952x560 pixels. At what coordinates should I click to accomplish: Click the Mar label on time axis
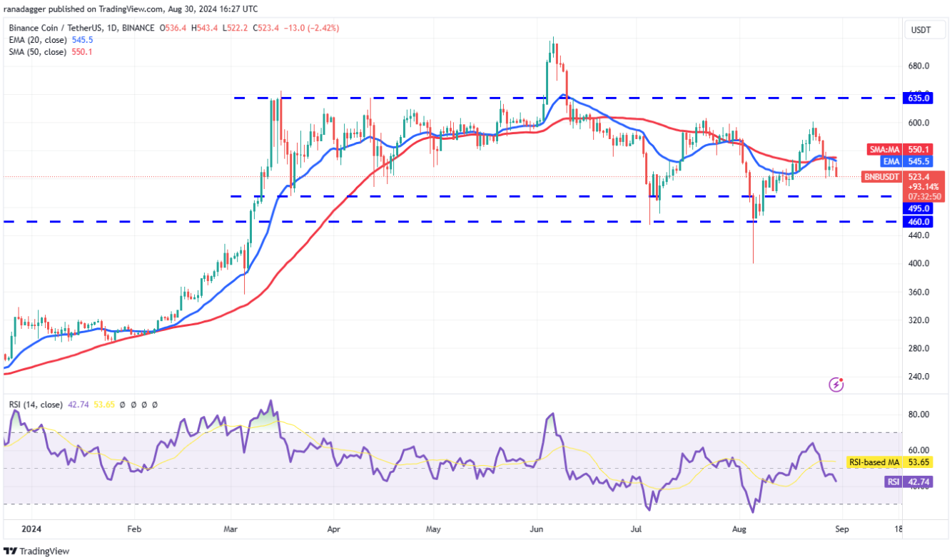click(231, 530)
